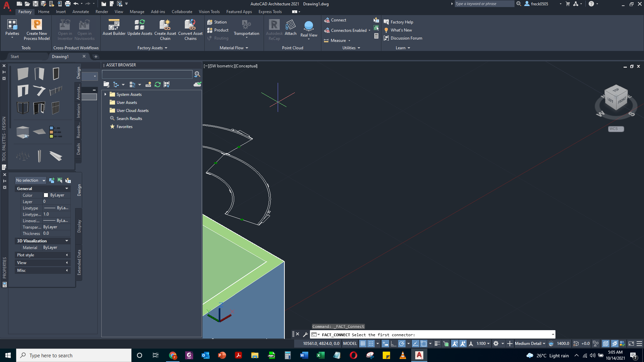
Task: Launch the Autodesk ReCap tool
Action: coord(274,29)
